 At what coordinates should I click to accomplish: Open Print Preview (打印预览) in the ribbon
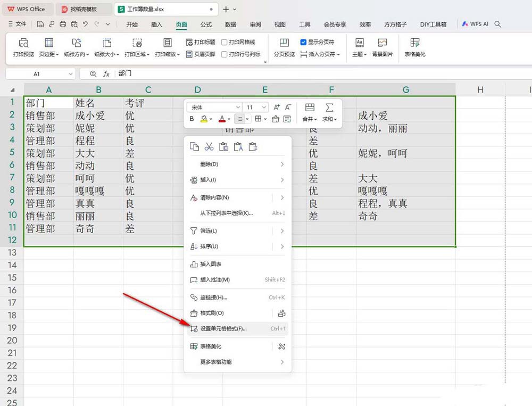(x=23, y=47)
